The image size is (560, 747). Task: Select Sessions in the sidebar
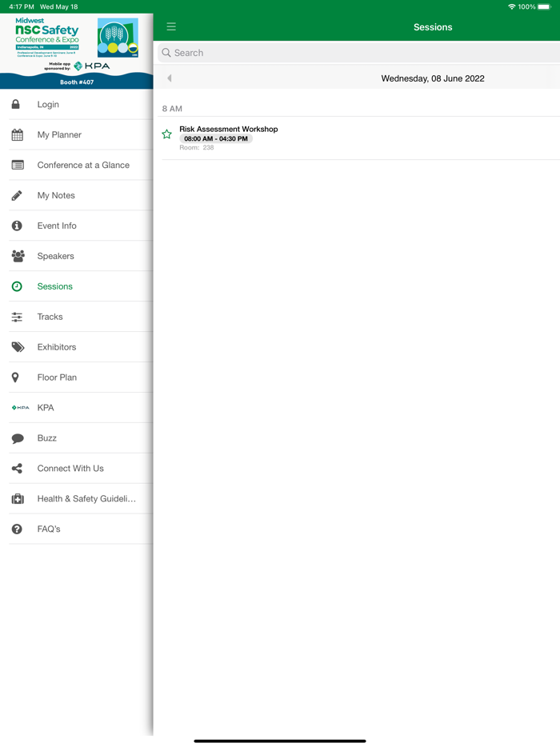tap(55, 286)
